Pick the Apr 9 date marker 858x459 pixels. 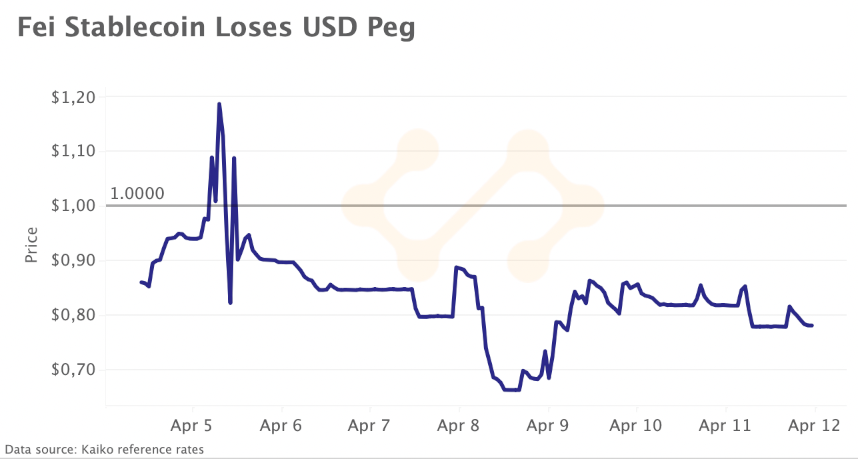(x=547, y=425)
